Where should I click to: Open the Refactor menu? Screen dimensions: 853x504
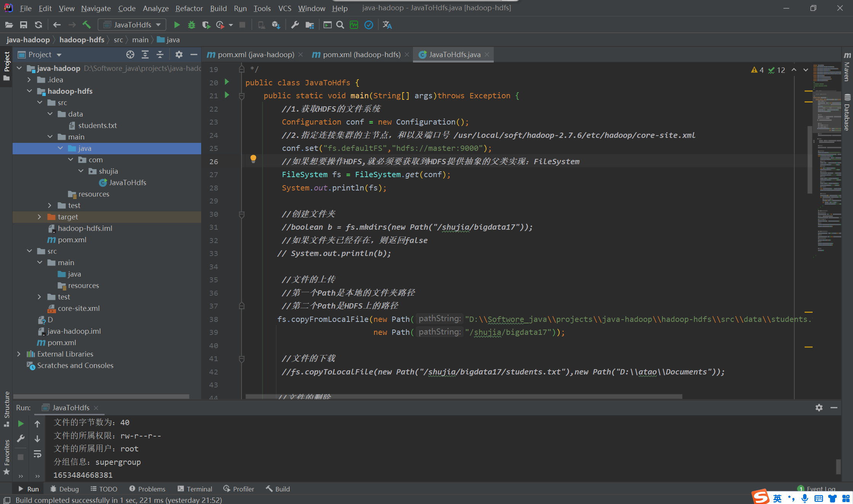tap(189, 8)
